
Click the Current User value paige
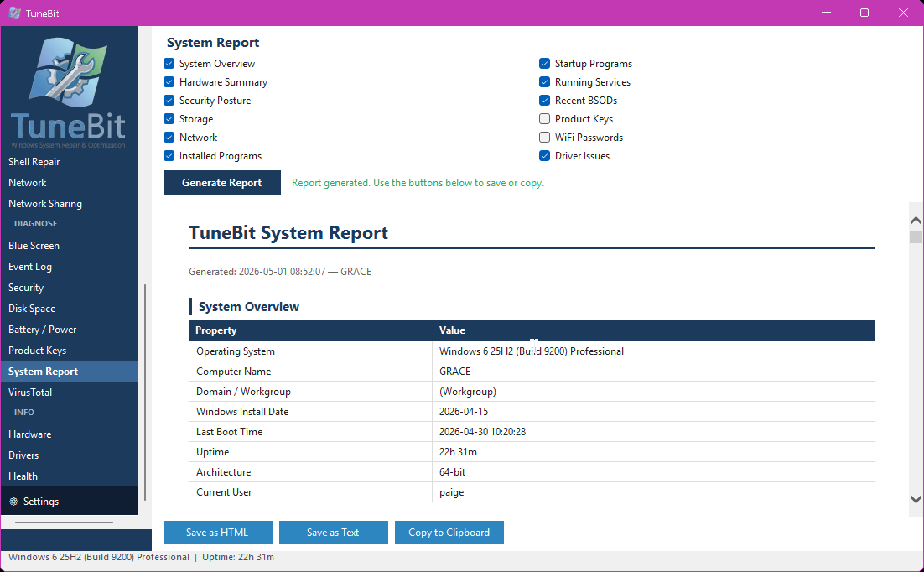(x=452, y=492)
